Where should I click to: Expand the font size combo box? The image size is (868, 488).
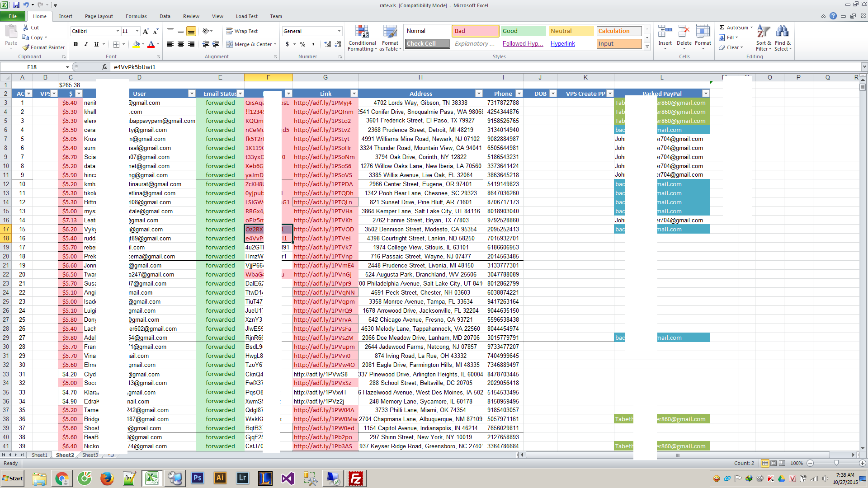[137, 31]
